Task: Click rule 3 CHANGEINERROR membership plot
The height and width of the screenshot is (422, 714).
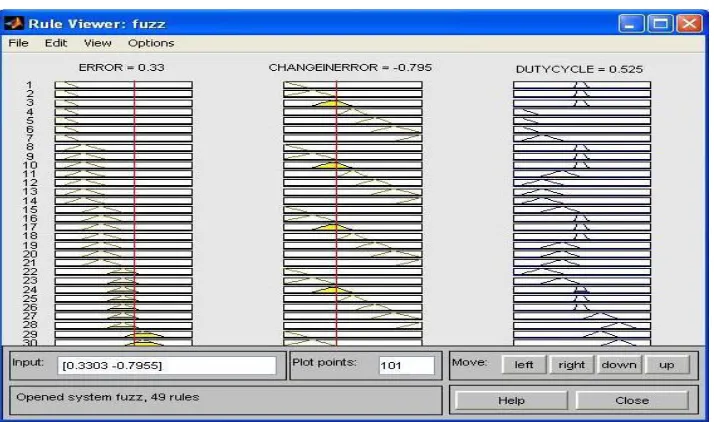Action: pyautogui.click(x=352, y=103)
